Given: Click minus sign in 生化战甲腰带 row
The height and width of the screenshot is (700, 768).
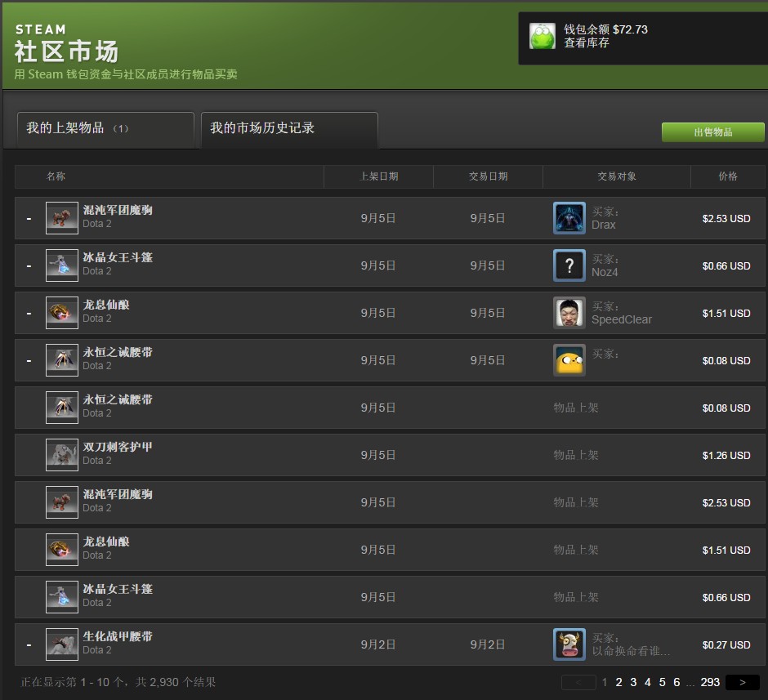Looking at the screenshot, I should (29, 644).
